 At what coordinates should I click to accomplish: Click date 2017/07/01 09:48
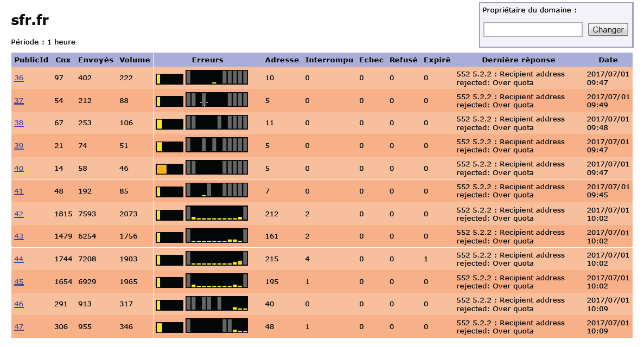tap(608, 123)
